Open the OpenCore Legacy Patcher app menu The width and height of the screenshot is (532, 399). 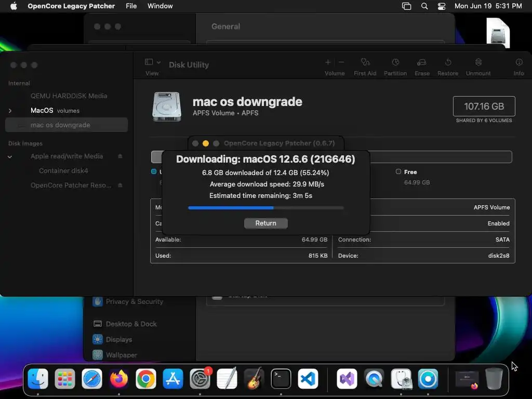coord(71,6)
